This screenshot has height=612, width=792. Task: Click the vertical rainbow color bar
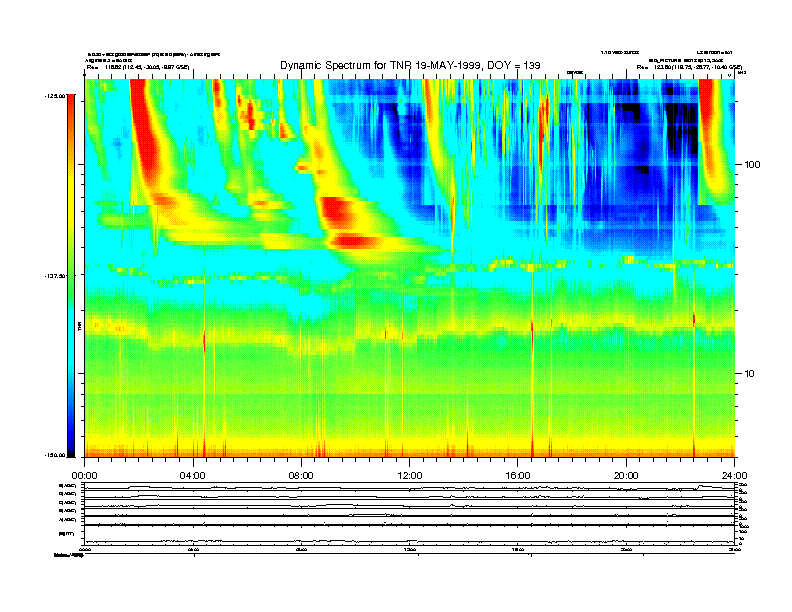(71, 275)
